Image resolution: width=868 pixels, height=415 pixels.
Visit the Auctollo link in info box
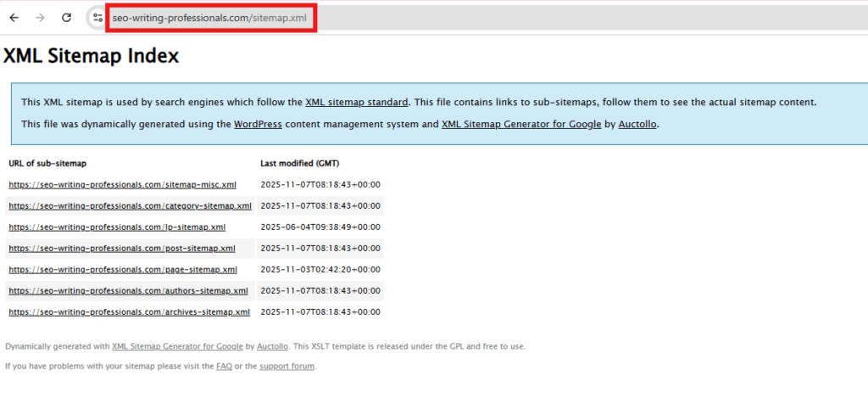click(x=636, y=124)
